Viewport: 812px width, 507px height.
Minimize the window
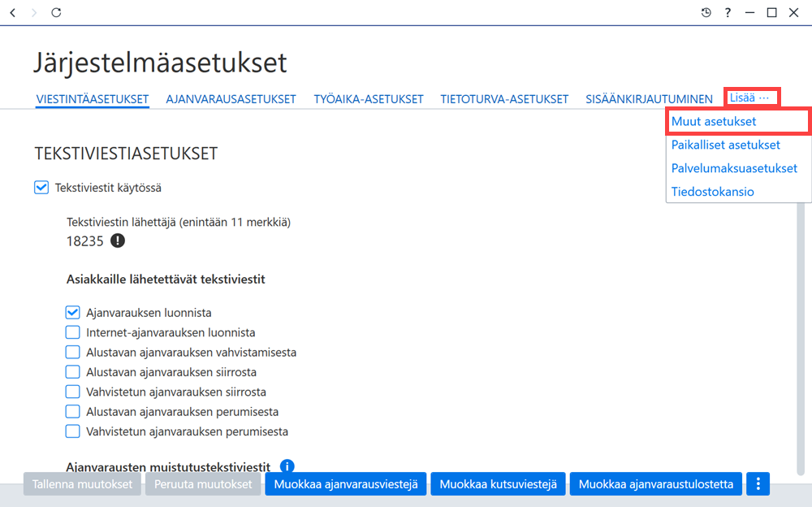pos(749,12)
